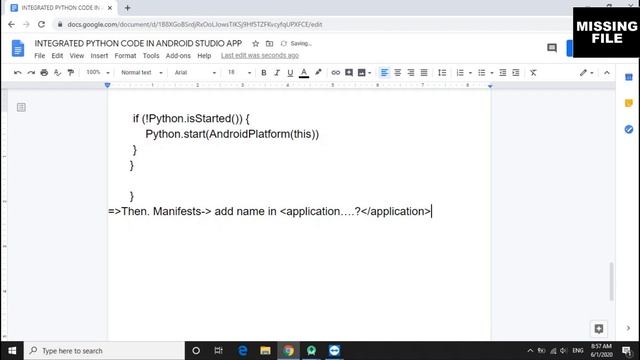
Task: Click the vertical scrollbar of the document
Action: click(611, 282)
